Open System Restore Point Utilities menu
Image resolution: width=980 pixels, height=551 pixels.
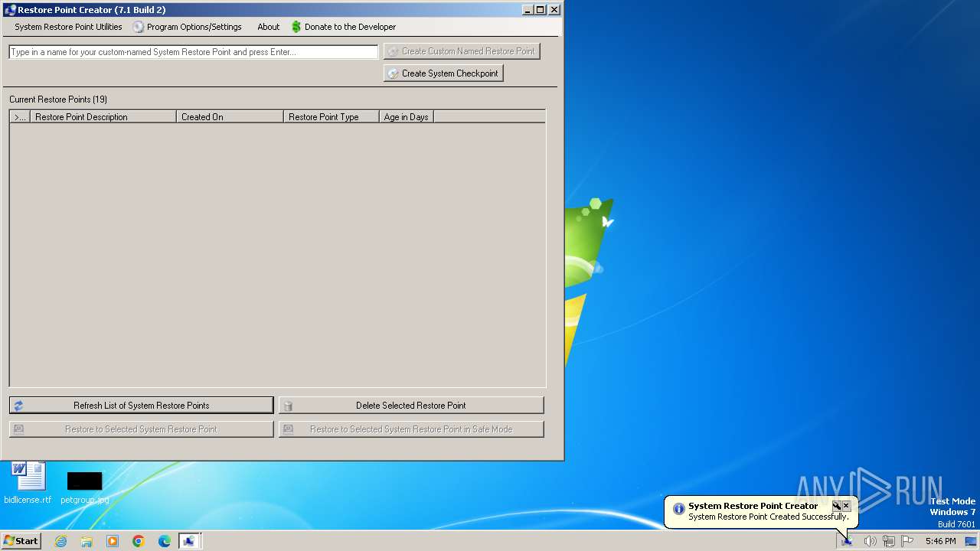(x=68, y=27)
